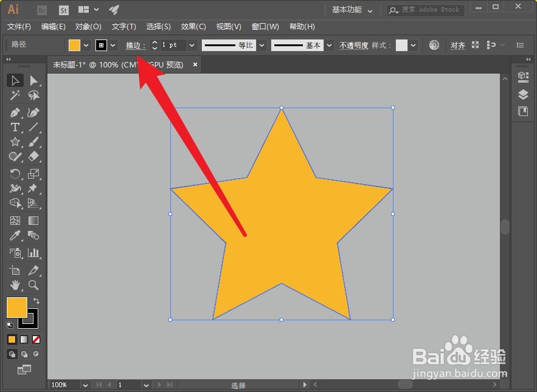Select the Symbol Sprayer tool
The height and width of the screenshot is (392, 537).
pos(15,253)
